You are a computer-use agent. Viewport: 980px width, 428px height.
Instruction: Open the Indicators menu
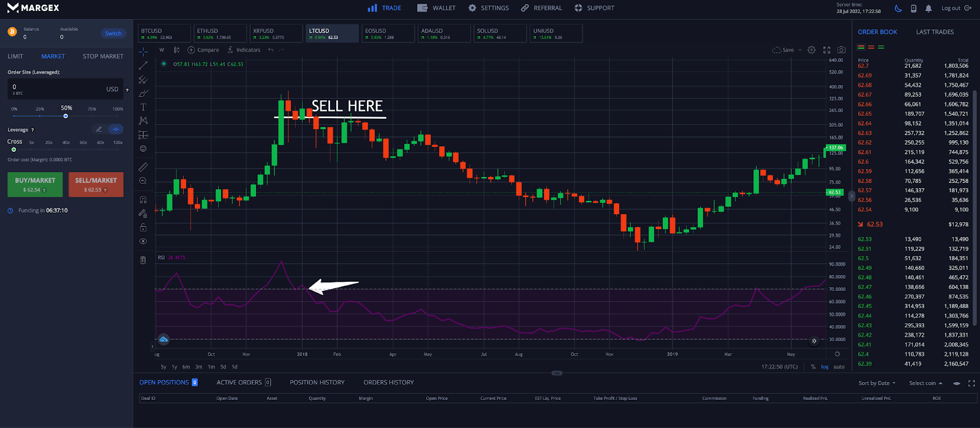click(x=244, y=50)
